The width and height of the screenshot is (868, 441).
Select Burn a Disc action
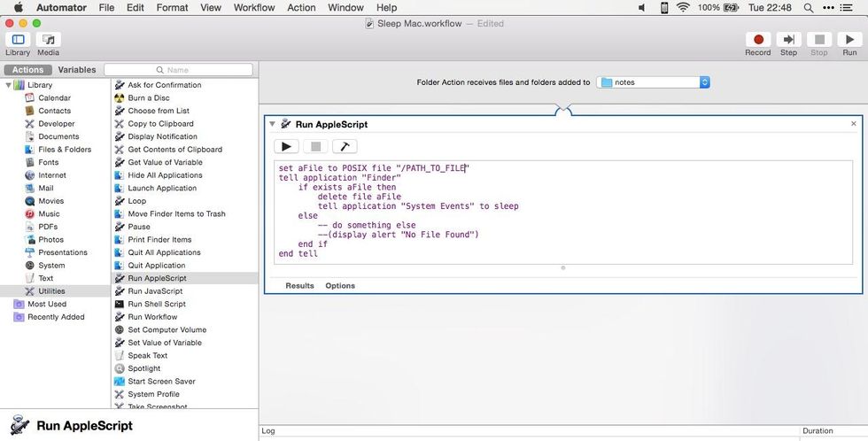pos(149,98)
